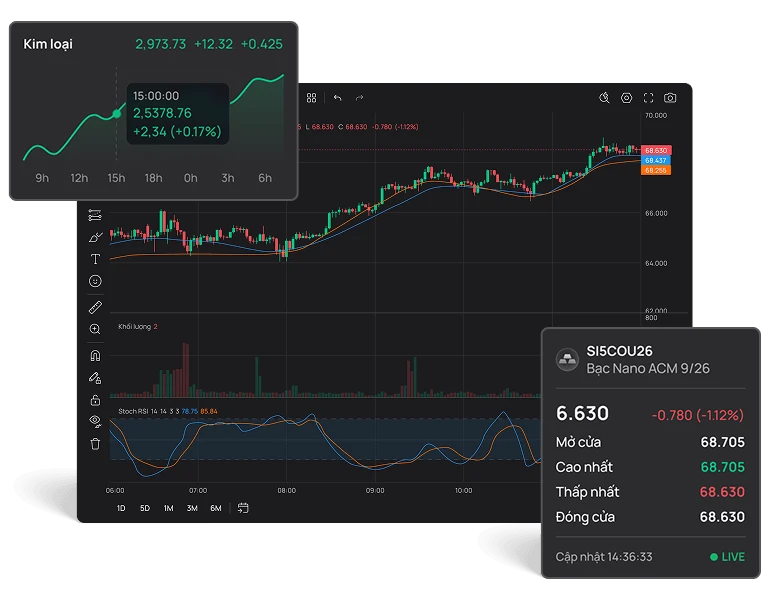This screenshot has width=762, height=600.
Task: Click the 07:00 time axis label
Action: [198, 491]
